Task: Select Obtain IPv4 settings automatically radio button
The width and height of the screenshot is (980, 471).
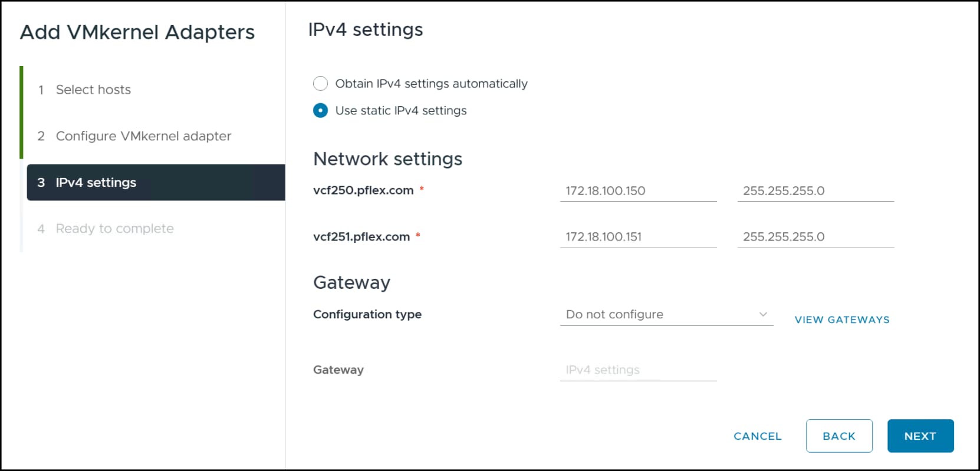Action: coord(320,84)
